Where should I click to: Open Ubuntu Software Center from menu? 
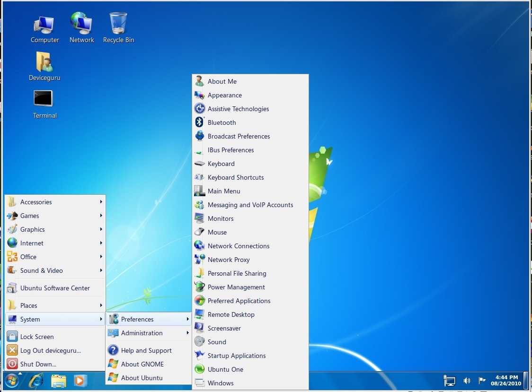(x=55, y=288)
